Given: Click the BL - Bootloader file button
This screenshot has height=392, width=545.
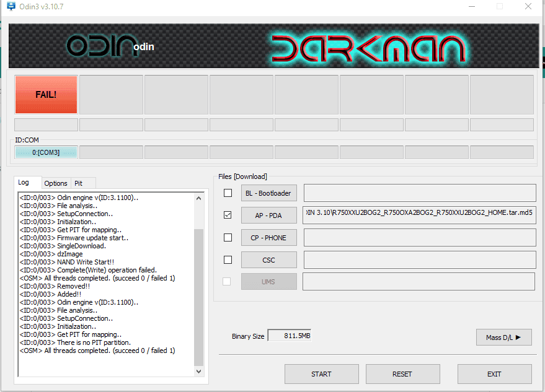Looking at the screenshot, I should point(268,193).
